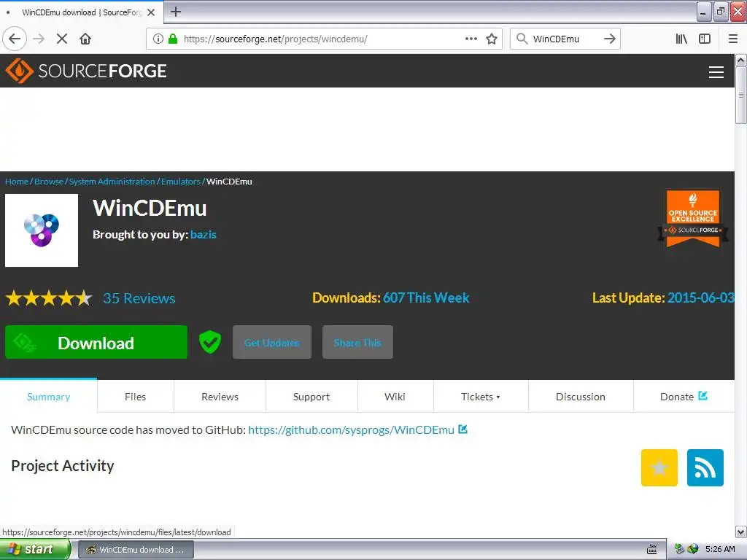Subscribe via the blue RSS feed icon

705,467
